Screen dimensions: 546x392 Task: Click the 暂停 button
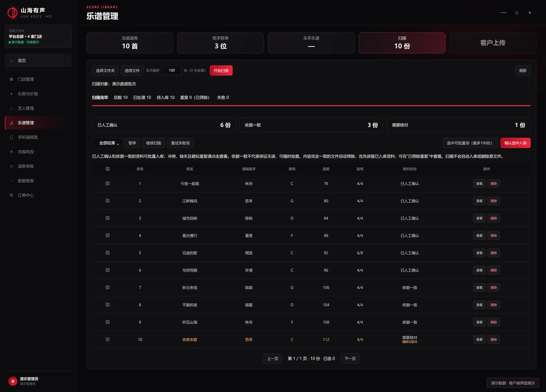click(x=132, y=143)
